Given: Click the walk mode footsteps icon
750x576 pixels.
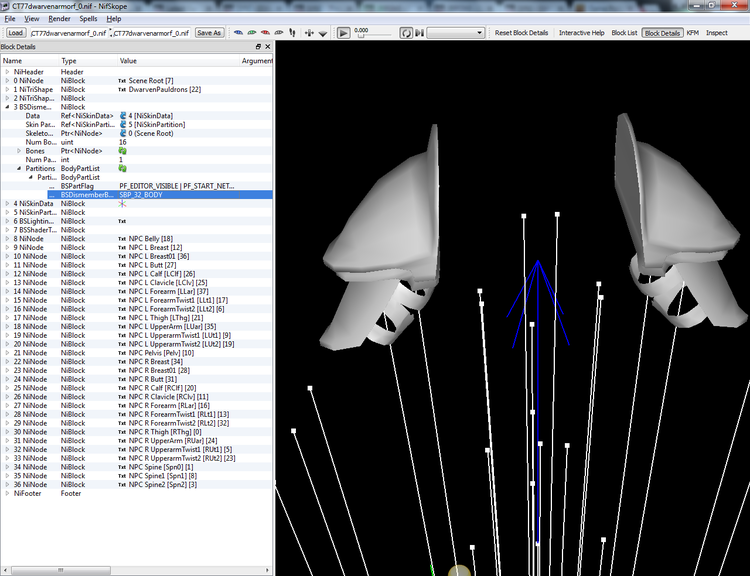Looking at the screenshot, I should (292, 33).
